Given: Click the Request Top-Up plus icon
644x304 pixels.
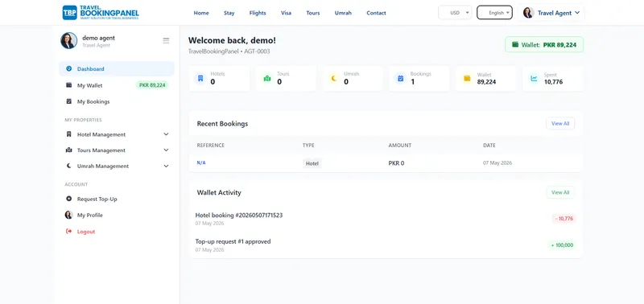Looking at the screenshot, I should tap(69, 199).
